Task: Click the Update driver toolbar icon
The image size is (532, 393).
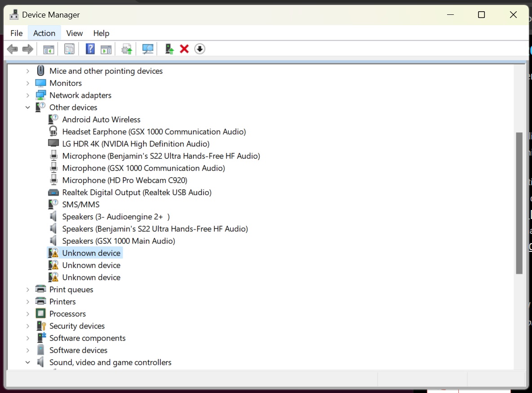Action: tap(126, 49)
